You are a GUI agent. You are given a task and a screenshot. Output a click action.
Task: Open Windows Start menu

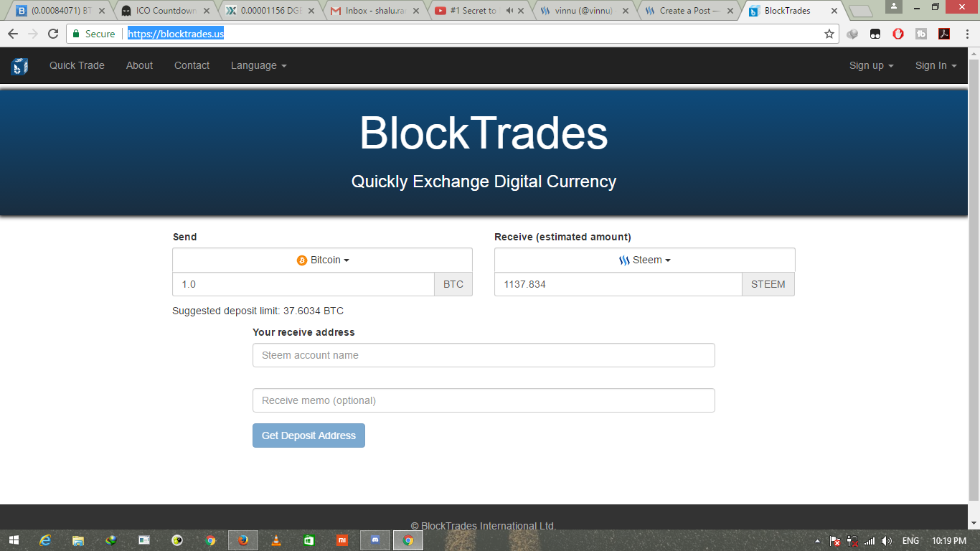tap(14, 540)
